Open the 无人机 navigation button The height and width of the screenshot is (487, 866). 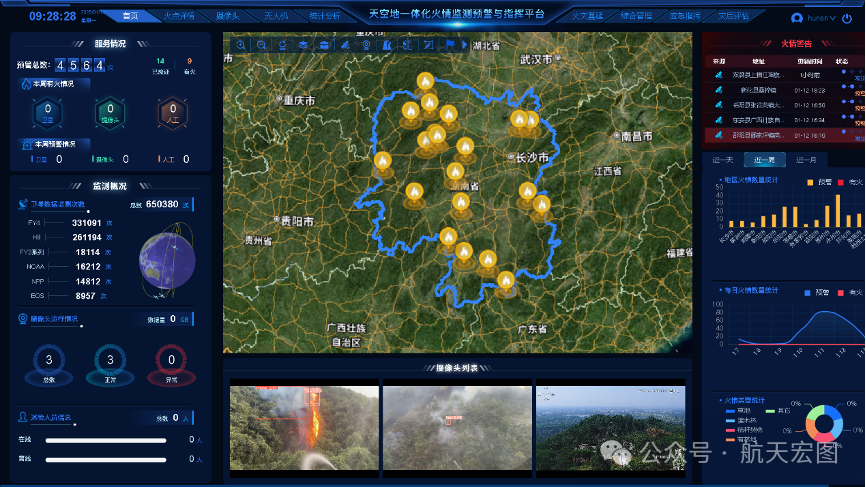point(275,16)
